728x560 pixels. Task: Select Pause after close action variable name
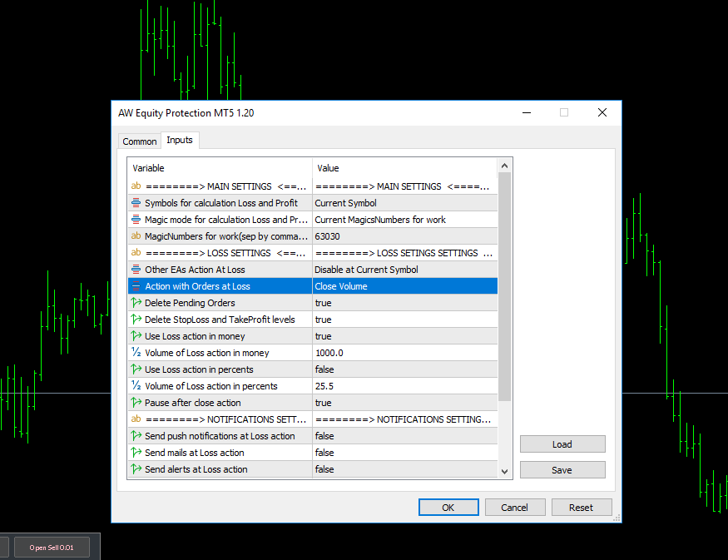click(x=193, y=403)
